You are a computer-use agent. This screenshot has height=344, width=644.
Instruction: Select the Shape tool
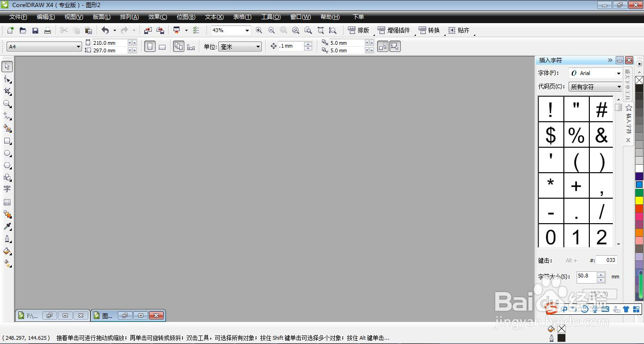[7, 79]
